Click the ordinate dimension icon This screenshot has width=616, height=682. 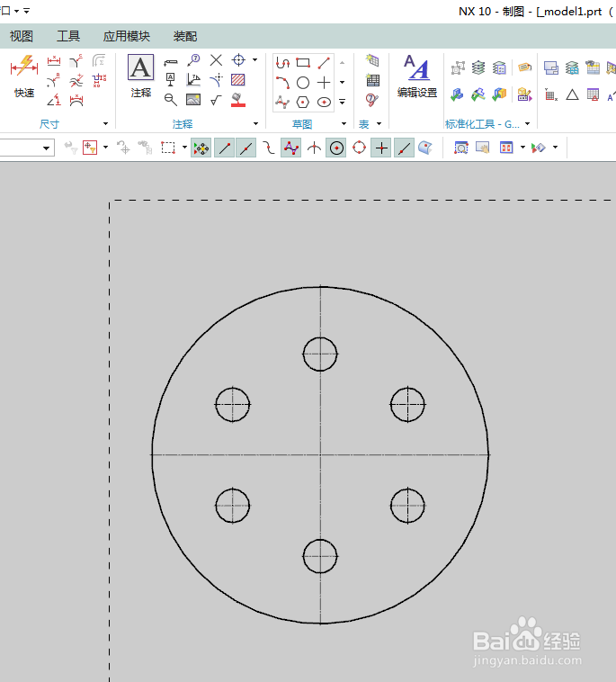tap(99, 80)
